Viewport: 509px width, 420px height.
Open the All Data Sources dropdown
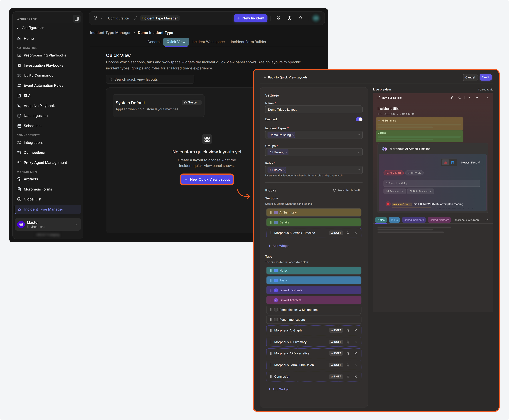[x=421, y=191]
